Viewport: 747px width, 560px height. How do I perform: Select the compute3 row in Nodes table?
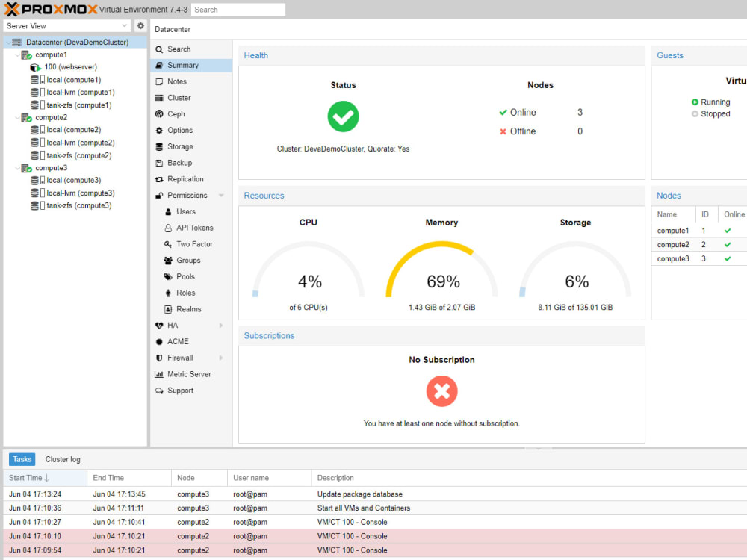[699, 259]
